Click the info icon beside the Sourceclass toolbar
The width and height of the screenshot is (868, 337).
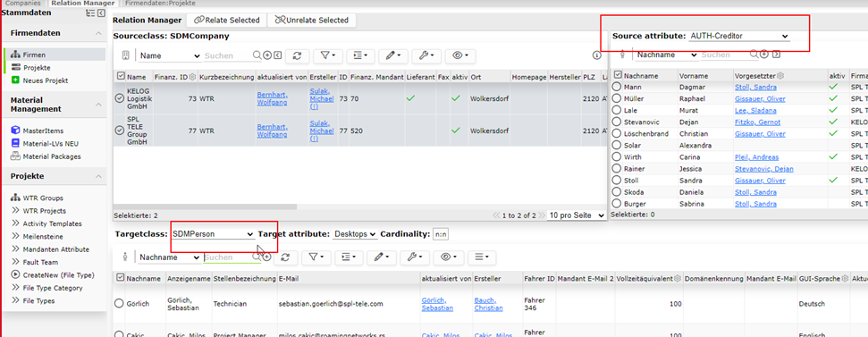click(x=597, y=55)
